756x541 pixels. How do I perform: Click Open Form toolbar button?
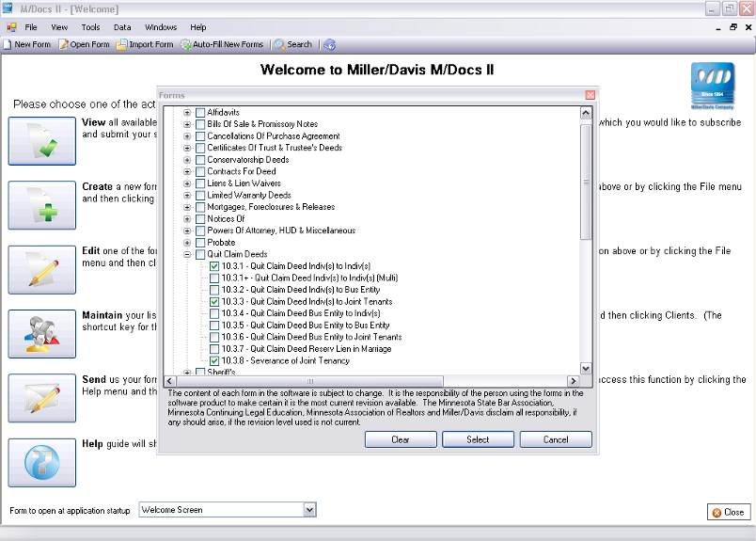pos(85,44)
